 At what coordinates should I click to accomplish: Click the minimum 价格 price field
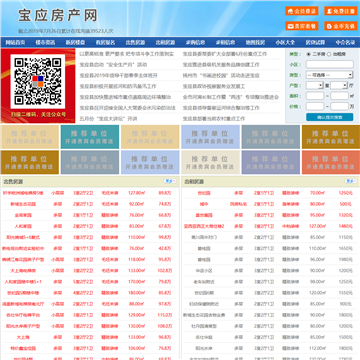[x=315, y=107]
